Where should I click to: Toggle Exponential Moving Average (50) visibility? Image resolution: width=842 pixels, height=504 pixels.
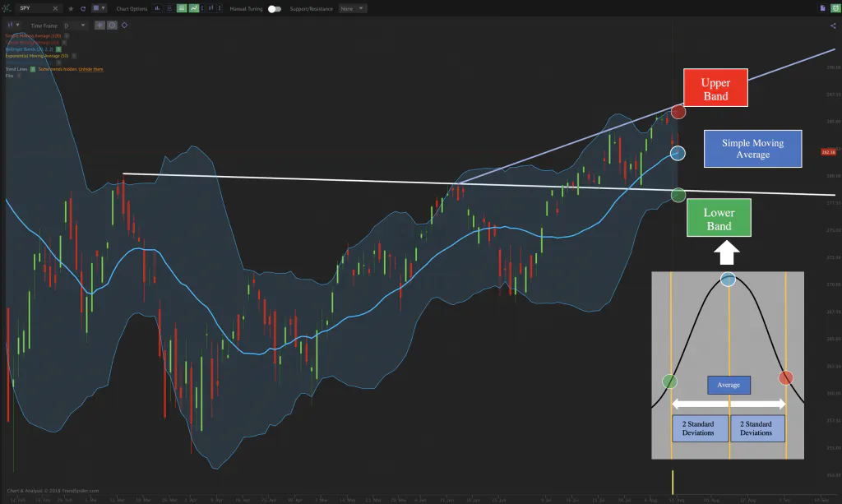coord(74,56)
